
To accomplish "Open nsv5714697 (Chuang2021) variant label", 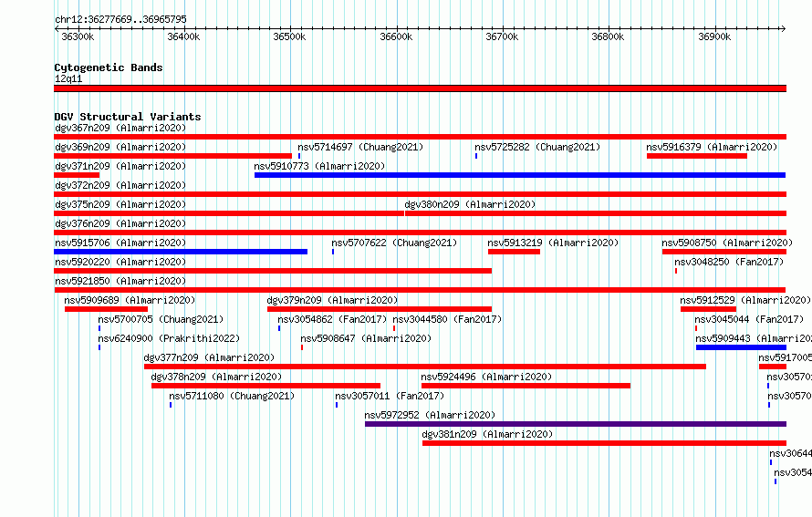I will 360,147.
